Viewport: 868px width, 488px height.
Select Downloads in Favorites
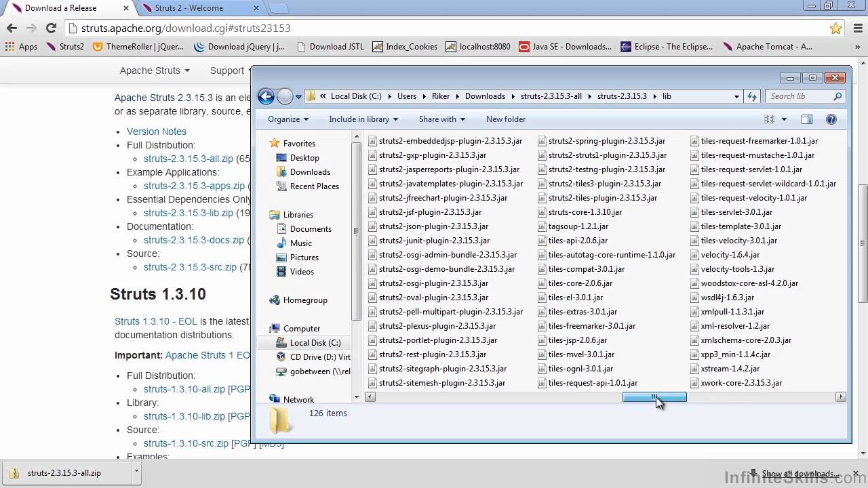point(304,172)
